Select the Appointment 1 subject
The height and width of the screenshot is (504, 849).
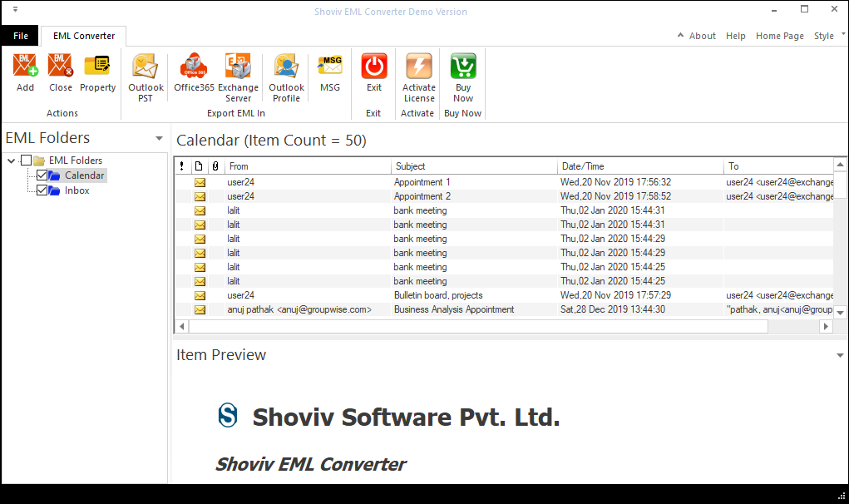point(422,182)
